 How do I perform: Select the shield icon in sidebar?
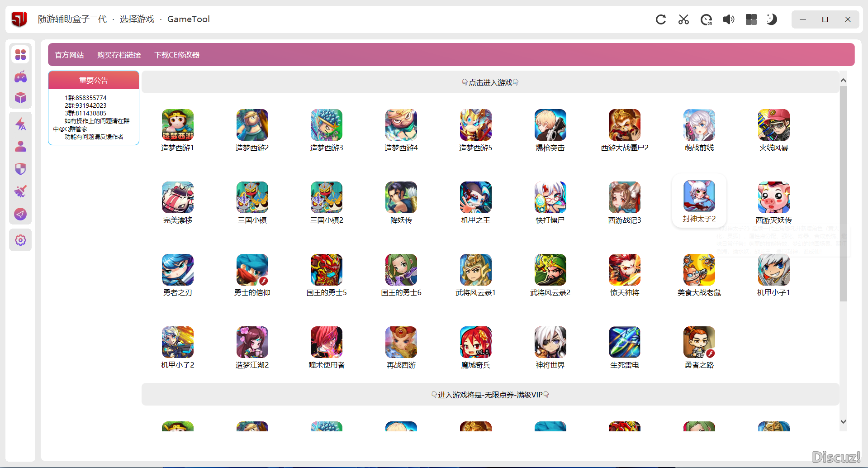click(20, 169)
